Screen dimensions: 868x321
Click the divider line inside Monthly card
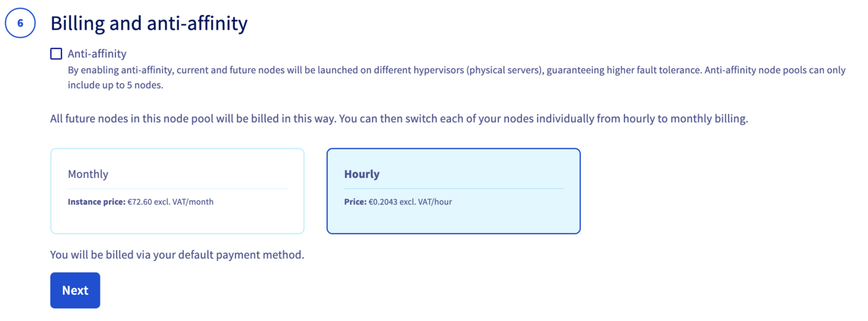click(x=177, y=188)
